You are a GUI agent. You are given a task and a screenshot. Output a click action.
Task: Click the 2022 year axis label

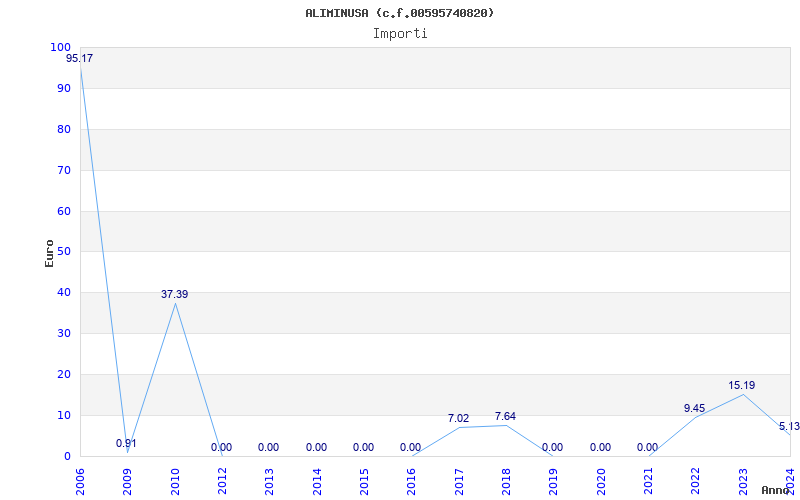pyautogui.click(x=695, y=482)
